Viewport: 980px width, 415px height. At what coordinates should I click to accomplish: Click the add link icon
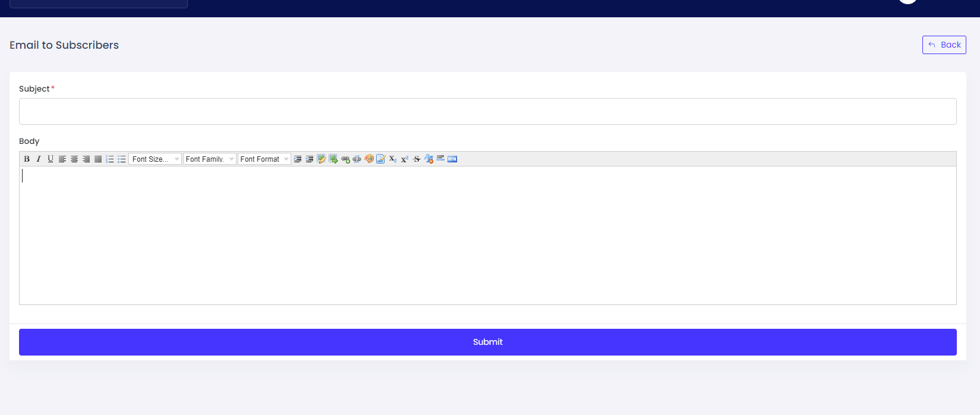coord(345,159)
